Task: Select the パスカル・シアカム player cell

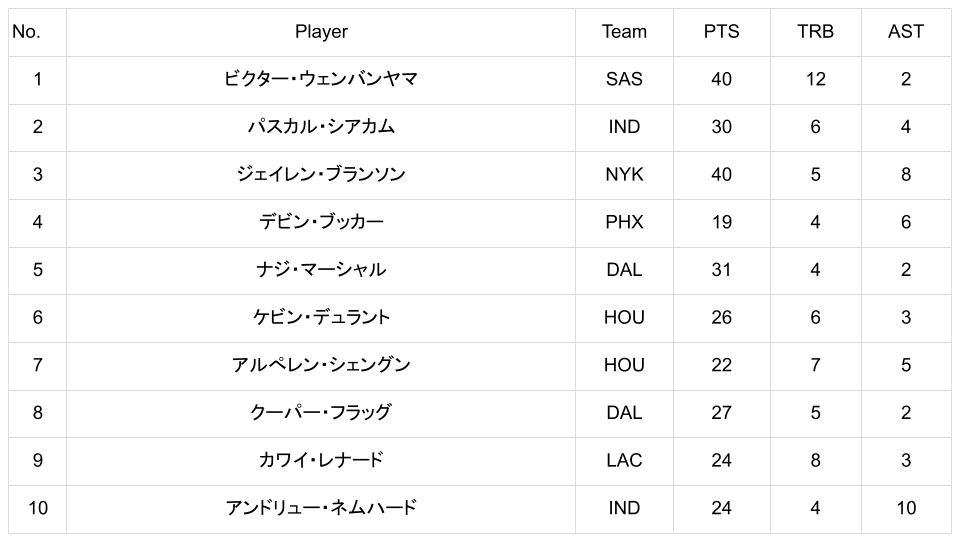Action: 321,127
